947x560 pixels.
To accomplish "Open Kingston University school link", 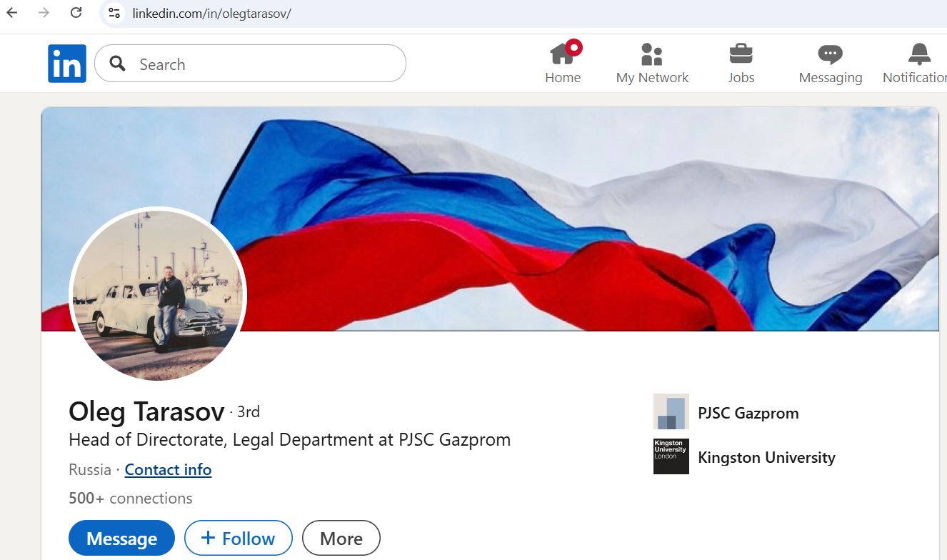I will [766, 457].
